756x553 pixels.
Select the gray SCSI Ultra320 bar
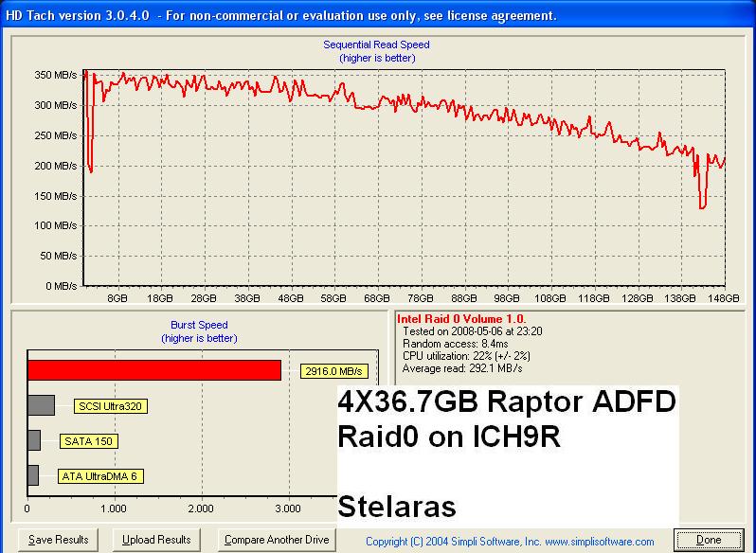pyautogui.click(x=41, y=405)
